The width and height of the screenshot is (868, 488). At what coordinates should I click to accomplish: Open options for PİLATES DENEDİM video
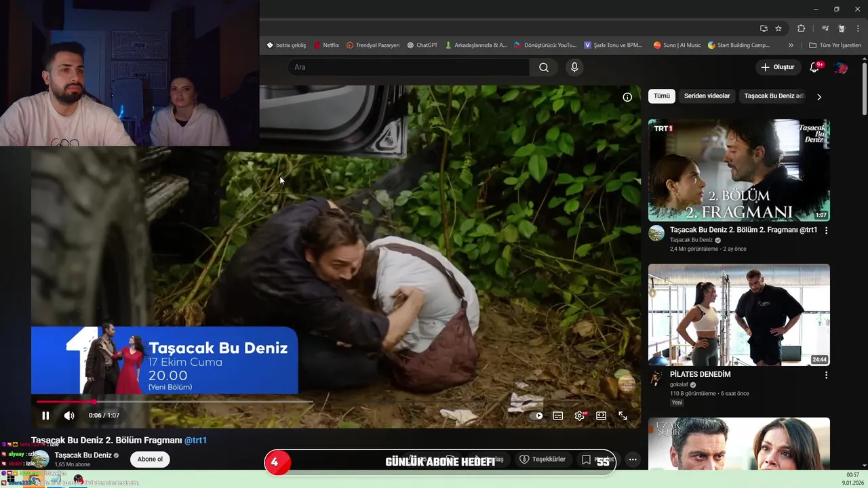pos(826,375)
